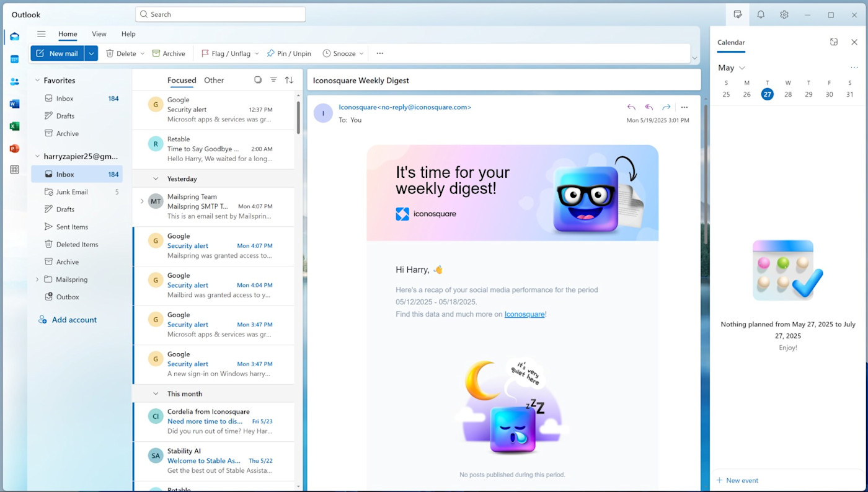Click the New mail button
The width and height of the screenshot is (868, 492).
coord(58,53)
